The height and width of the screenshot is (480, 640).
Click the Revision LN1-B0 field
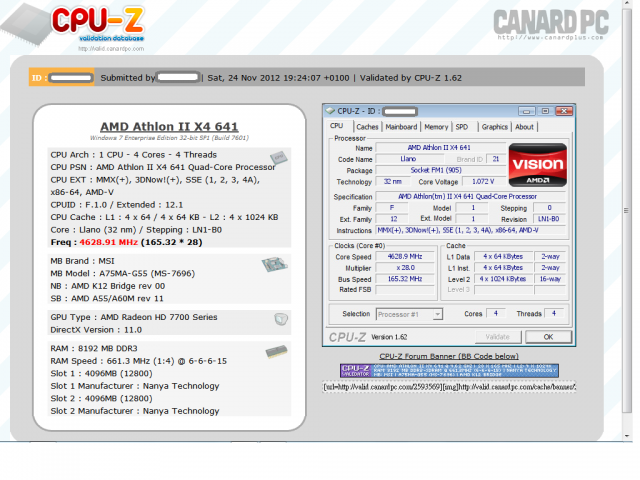549,219
